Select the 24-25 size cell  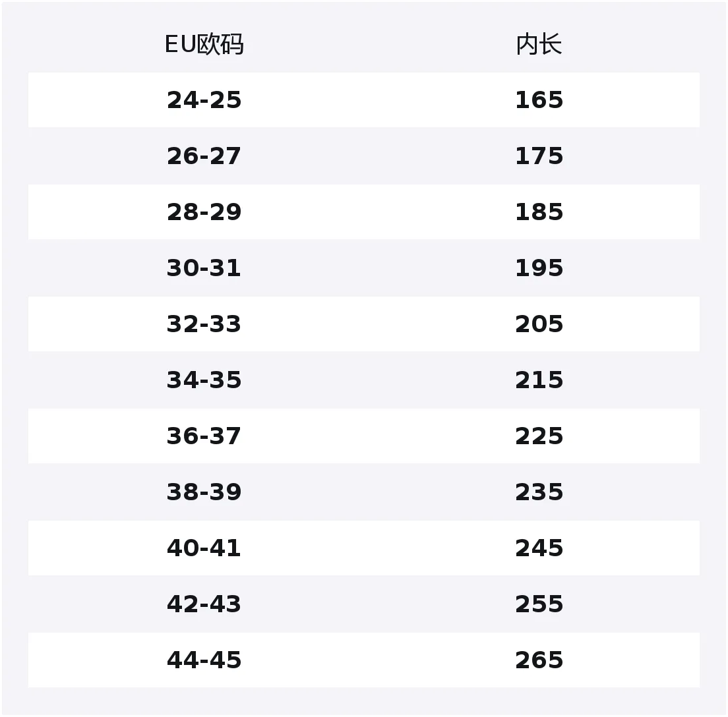(204, 100)
